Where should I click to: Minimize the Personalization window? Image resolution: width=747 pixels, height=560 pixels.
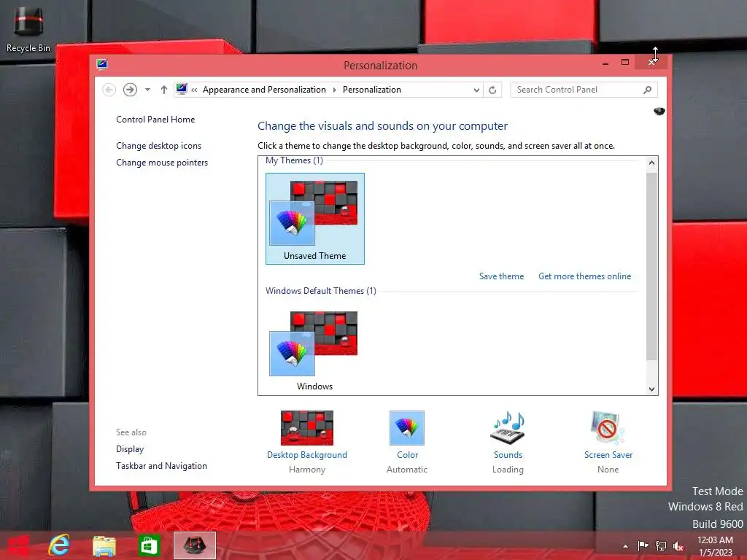tap(605, 63)
